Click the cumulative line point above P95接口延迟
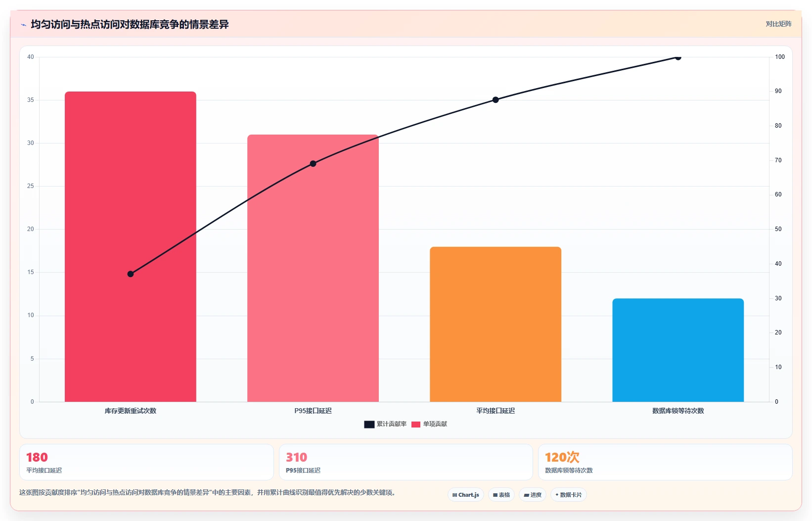 [x=313, y=164]
